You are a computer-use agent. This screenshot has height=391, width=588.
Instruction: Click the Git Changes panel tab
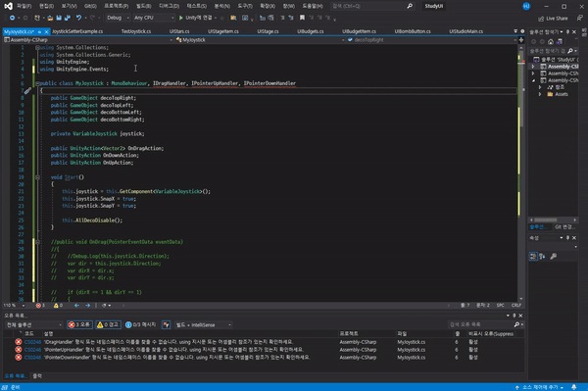point(564,227)
